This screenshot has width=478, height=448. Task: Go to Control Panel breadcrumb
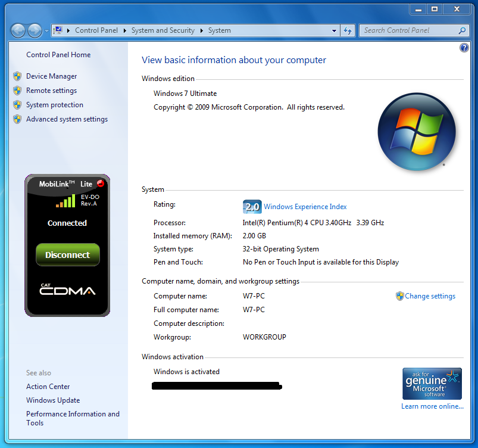(x=96, y=30)
